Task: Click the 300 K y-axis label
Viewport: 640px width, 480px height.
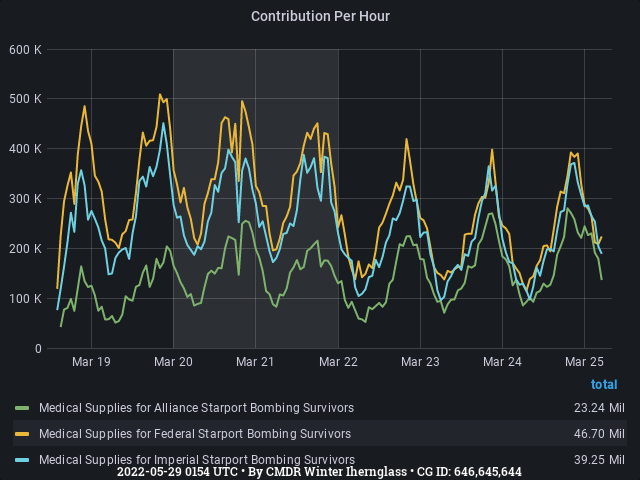Action: [x=25, y=199]
